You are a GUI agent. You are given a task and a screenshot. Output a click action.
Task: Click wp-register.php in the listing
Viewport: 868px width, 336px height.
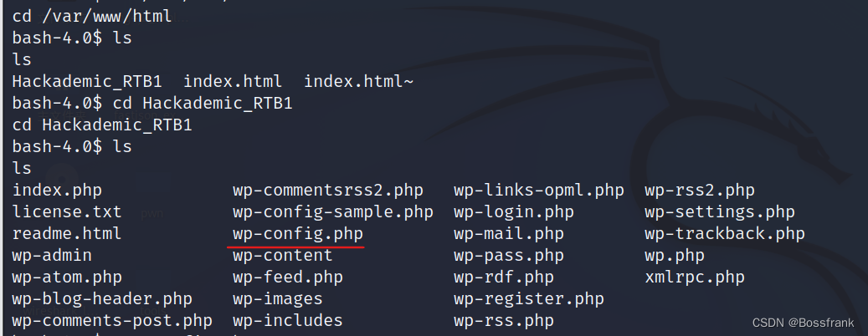529,299
